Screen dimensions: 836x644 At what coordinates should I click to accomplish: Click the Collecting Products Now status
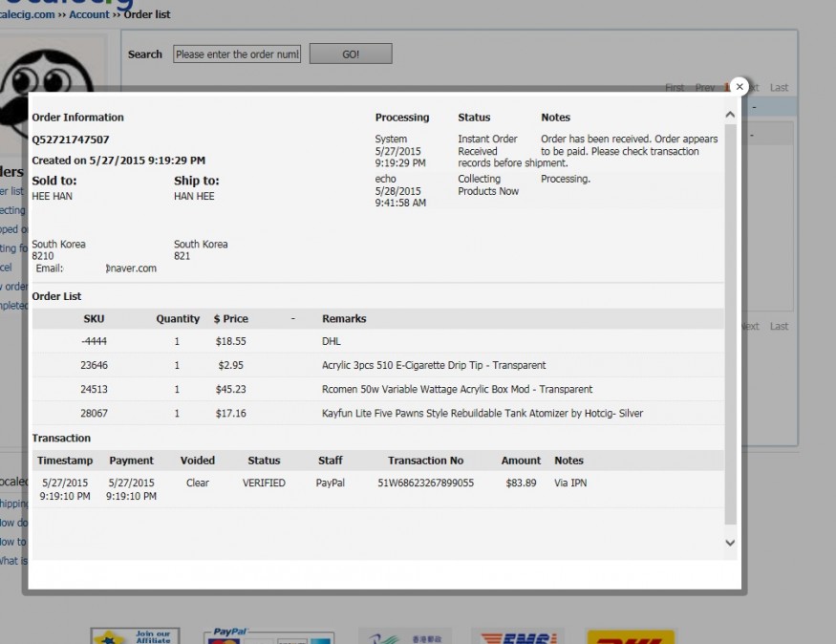[x=488, y=185]
